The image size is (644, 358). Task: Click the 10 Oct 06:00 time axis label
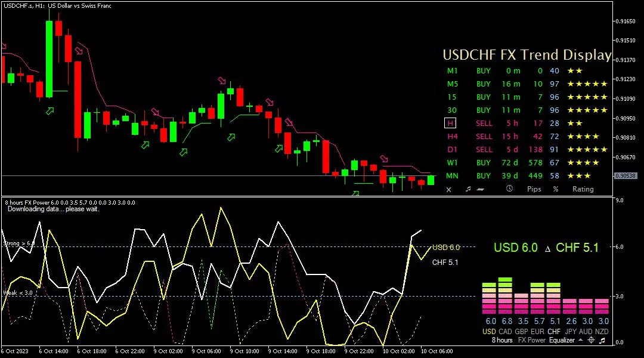[x=436, y=351]
